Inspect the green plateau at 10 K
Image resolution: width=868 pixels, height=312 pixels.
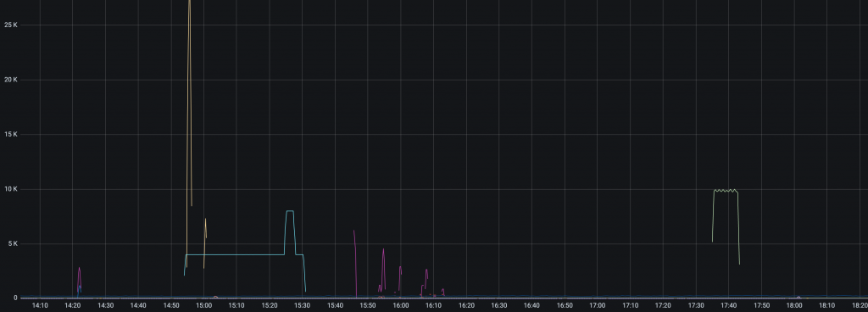pos(726,190)
